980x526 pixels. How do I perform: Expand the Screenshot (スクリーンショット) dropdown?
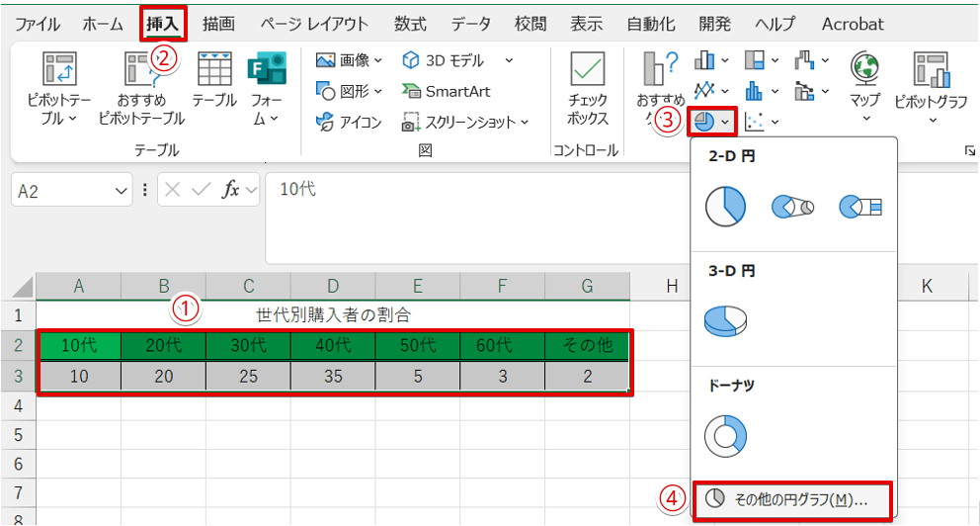(x=465, y=123)
